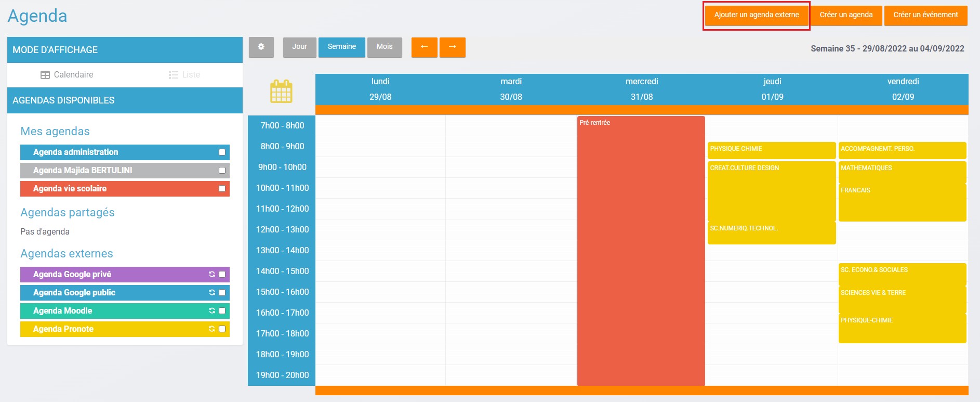Refresh the Agenda Google privé sync icon
Image resolution: width=980 pixels, height=402 pixels.
(212, 274)
